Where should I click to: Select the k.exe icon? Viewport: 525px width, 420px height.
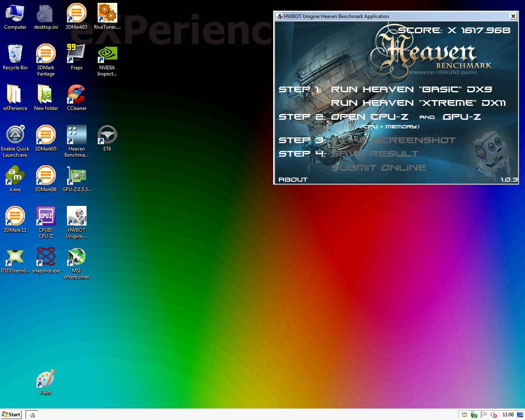15,179
